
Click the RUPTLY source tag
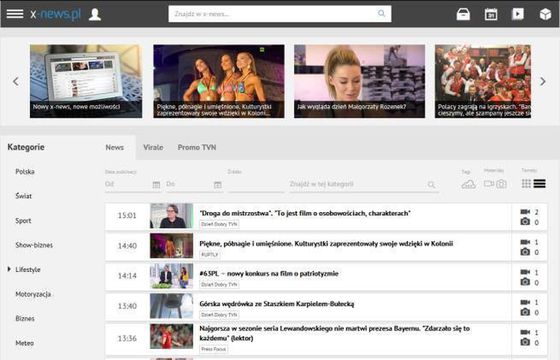(210, 255)
